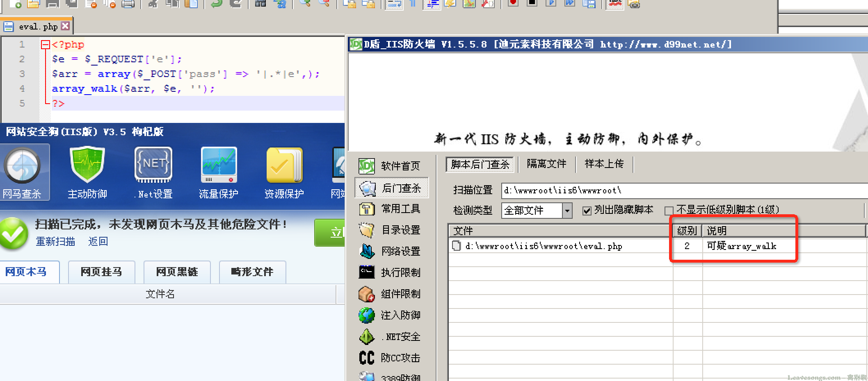Close the eval.php tab
The height and width of the screenshot is (381, 868).
[x=65, y=26]
